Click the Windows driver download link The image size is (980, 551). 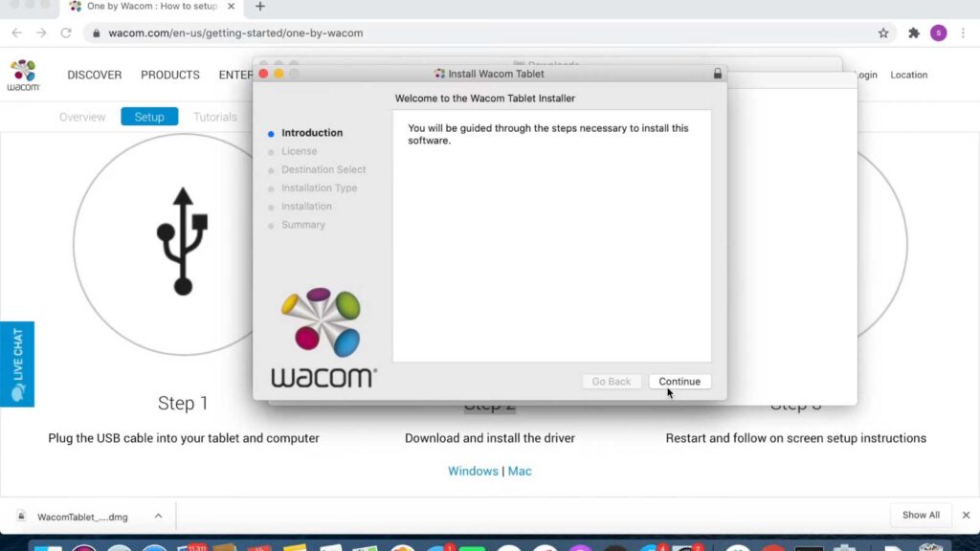point(473,471)
